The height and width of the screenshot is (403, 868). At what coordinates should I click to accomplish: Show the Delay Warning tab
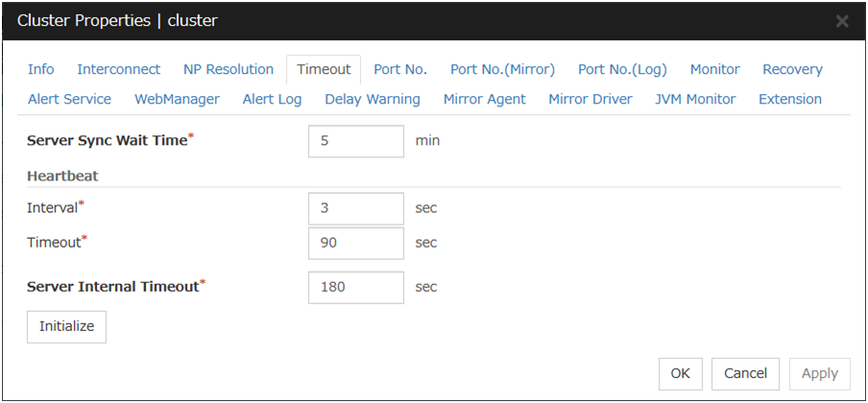click(372, 99)
